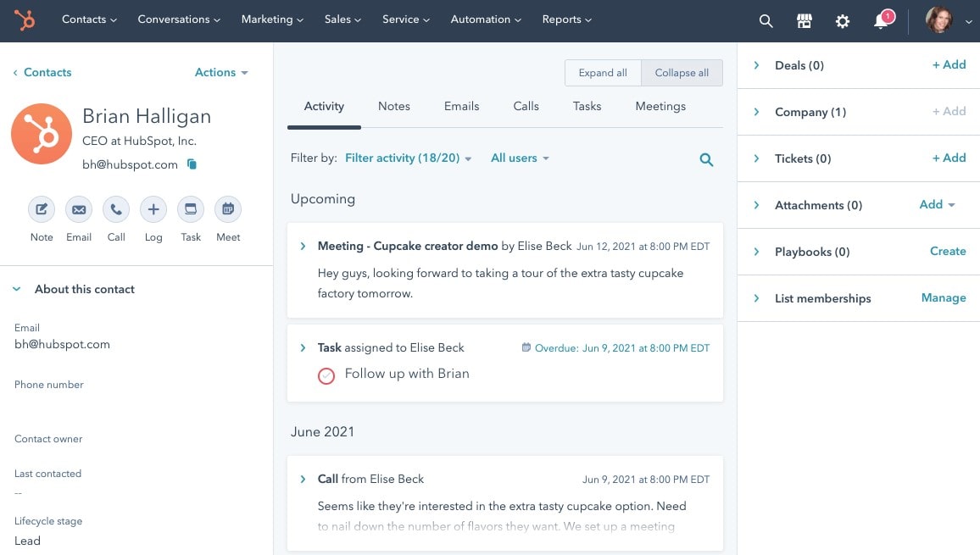The width and height of the screenshot is (980, 555).
Task: Click the overdue calendar icon on task
Action: 526,347
